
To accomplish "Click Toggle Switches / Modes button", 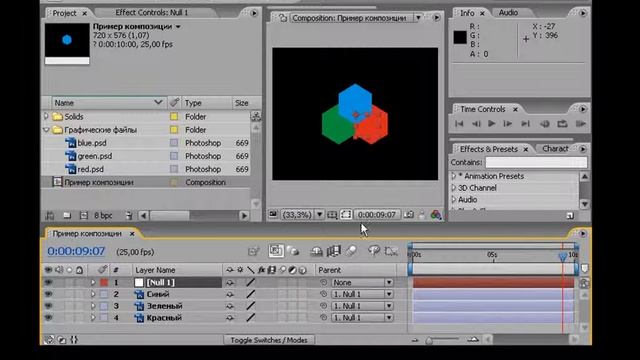I will pos(269,340).
